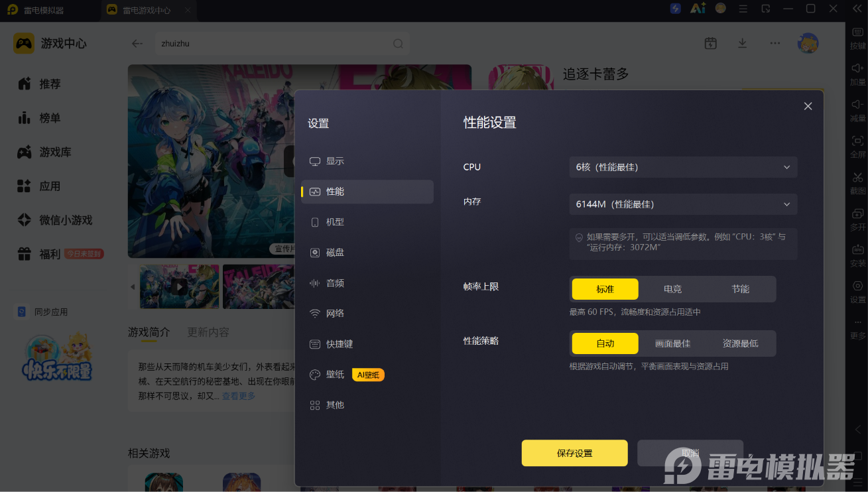Set frame rate limit to 电竞
Viewport: 868px width, 492px height.
click(x=673, y=289)
